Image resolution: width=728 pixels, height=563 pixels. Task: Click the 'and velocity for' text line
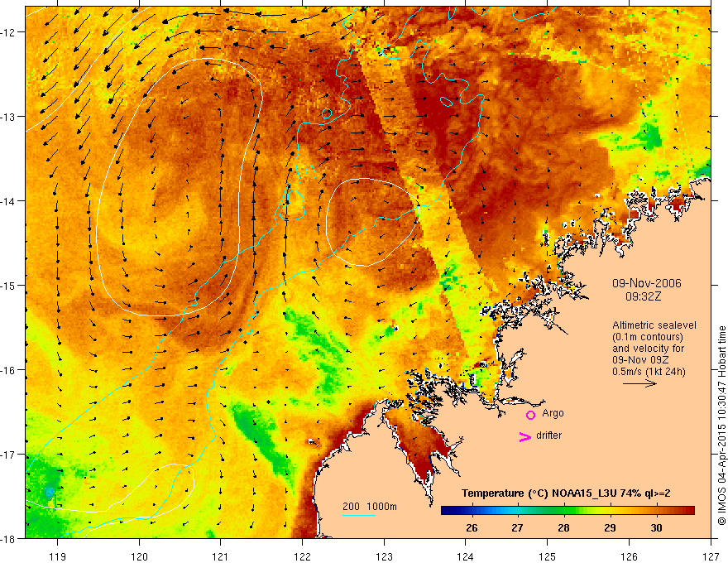point(648,349)
